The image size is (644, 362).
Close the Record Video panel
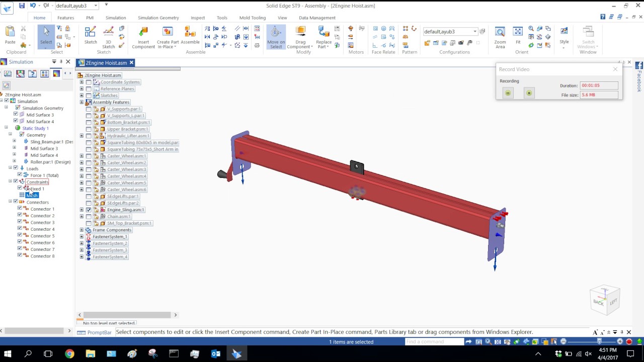coord(615,69)
